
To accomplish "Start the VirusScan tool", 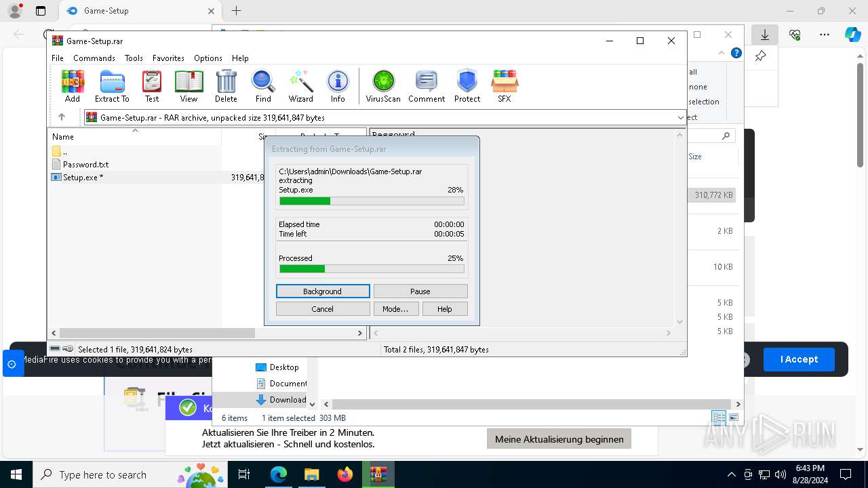I will (x=383, y=86).
